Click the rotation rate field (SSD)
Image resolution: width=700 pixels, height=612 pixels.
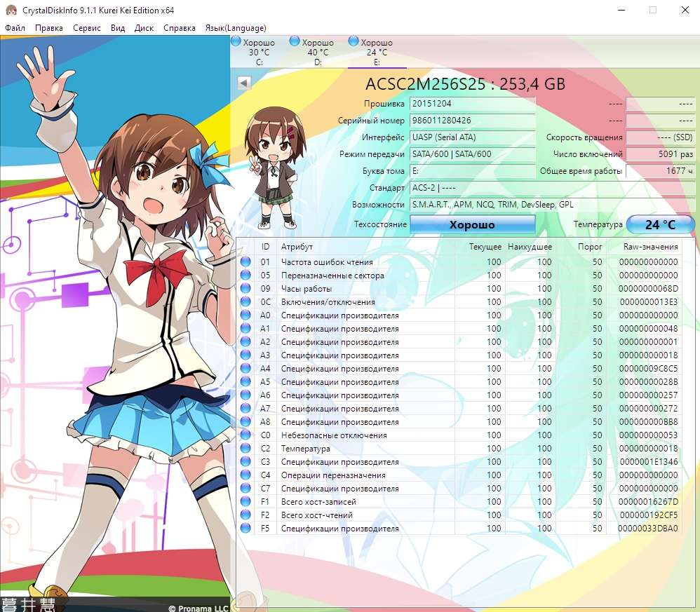click(x=660, y=137)
